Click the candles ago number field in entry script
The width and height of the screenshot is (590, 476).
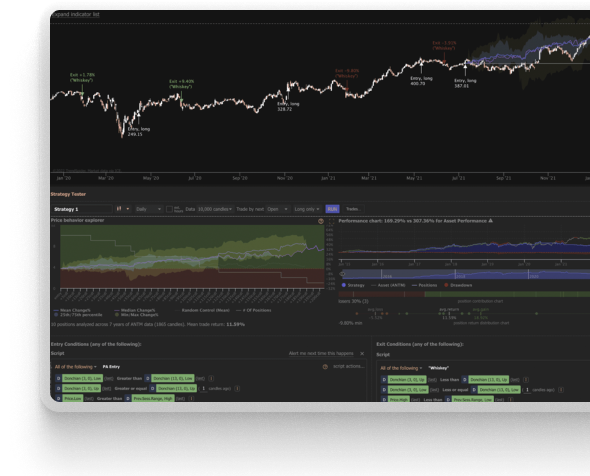(x=204, y=388)
